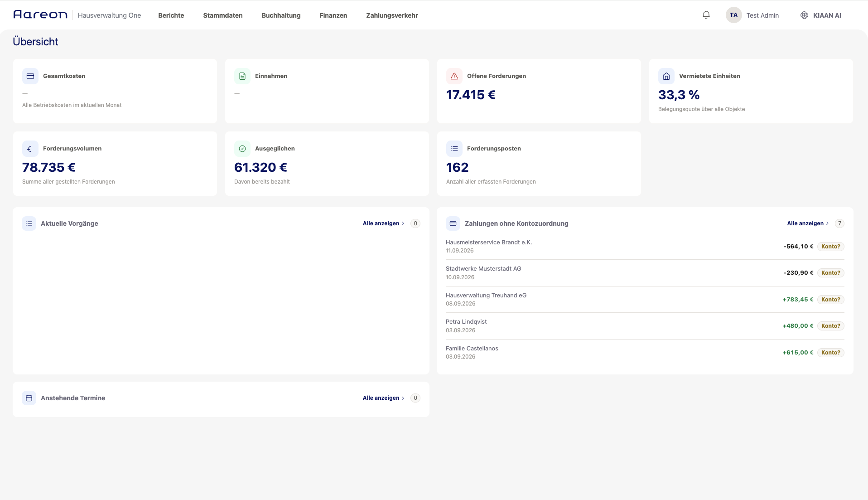Click the TA user avatar

point(733,15)
